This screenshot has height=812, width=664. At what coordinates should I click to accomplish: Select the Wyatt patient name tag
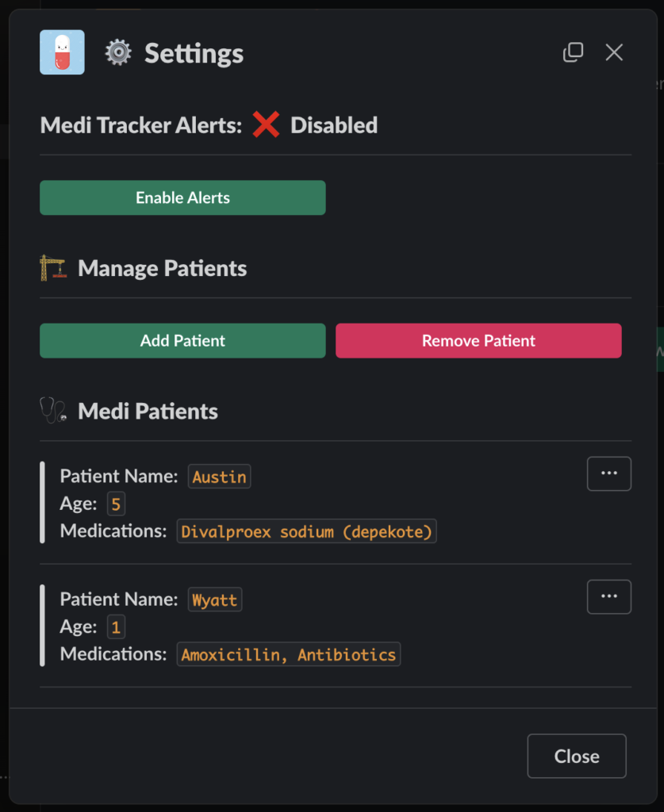[x=214, y=599]
